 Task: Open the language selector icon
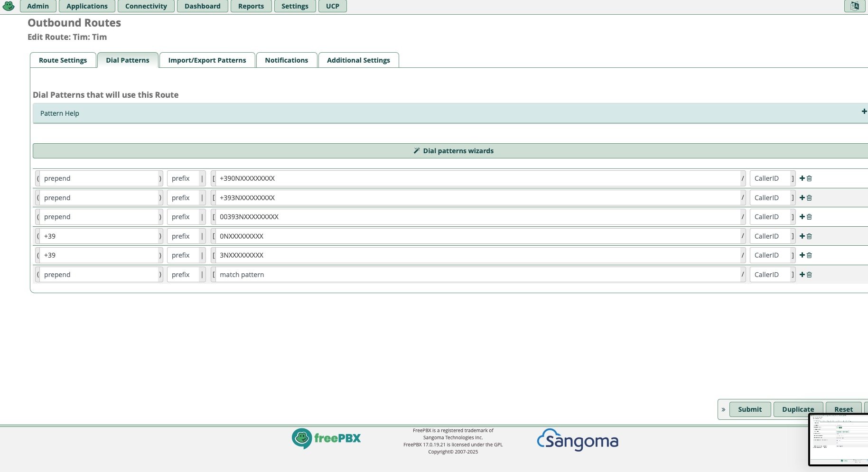pos(854,6)
